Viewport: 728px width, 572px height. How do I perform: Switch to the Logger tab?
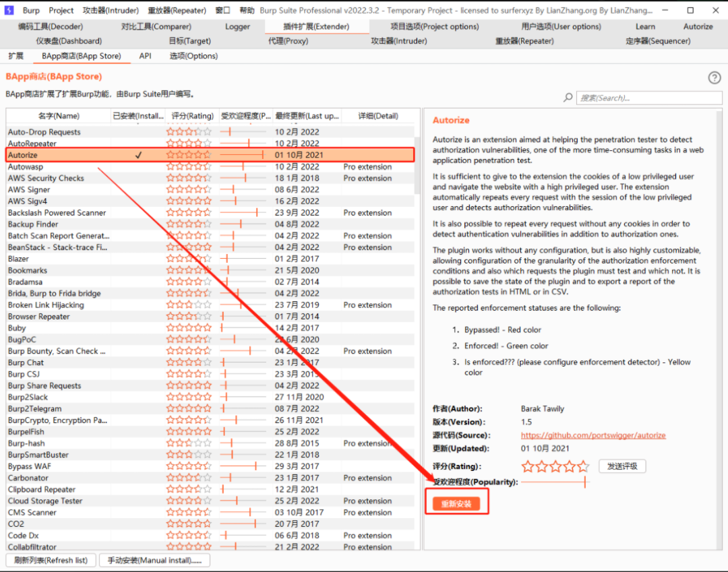click(x=237, y=26)
